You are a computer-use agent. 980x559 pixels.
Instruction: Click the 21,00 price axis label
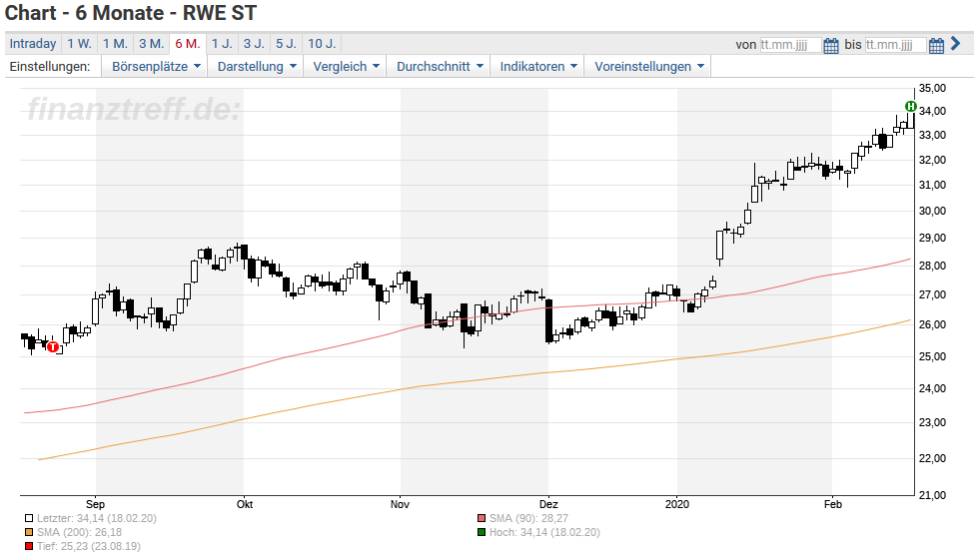[932, 495]
